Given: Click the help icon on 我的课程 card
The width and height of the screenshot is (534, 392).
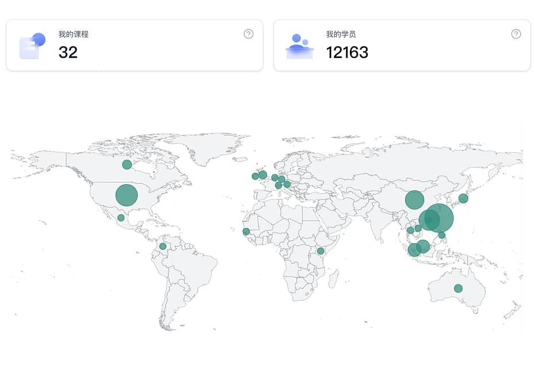Looking at the screenshot, I should 249,34.
